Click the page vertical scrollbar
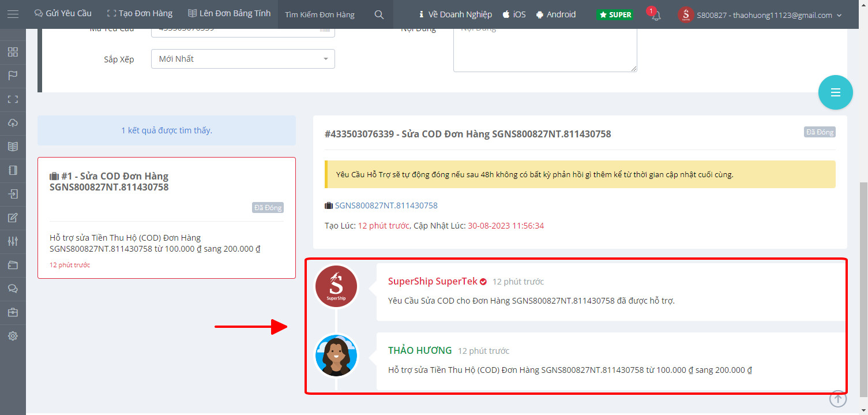 863,289
